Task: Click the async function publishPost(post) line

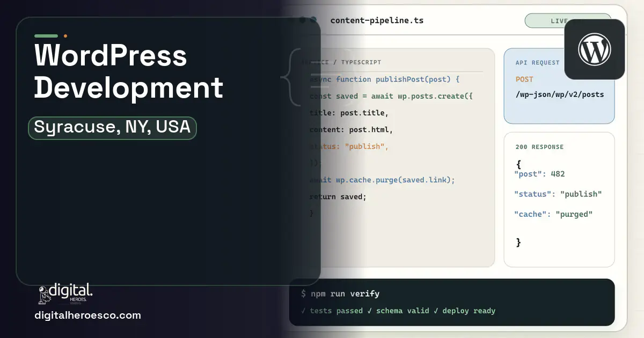Action: [x=384, y=79]
